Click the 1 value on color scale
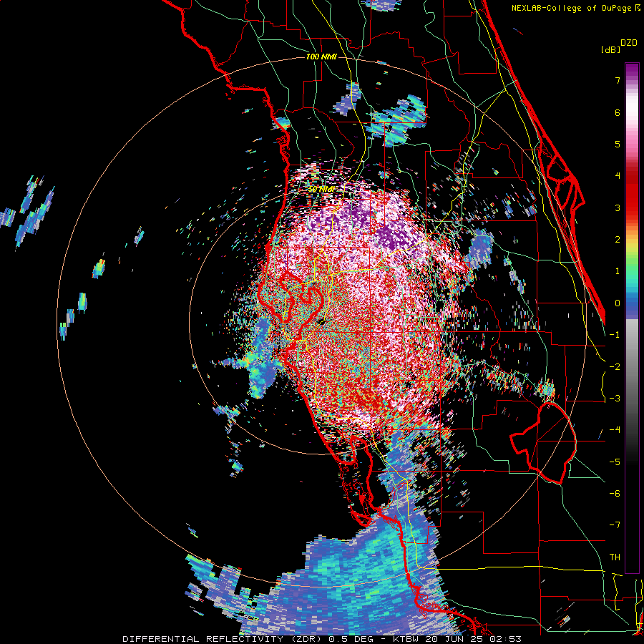The image size is (644, 644). click(x=618, y=271)
